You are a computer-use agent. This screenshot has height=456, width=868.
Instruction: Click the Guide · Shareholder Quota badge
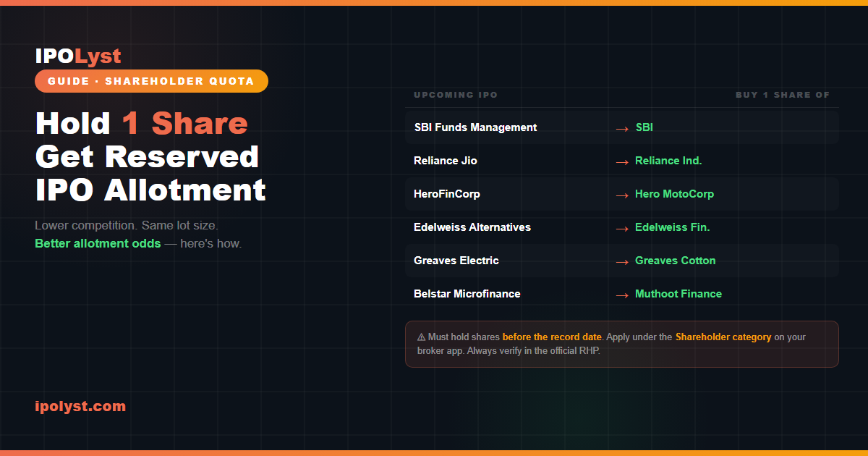click(x=151, y=81)
